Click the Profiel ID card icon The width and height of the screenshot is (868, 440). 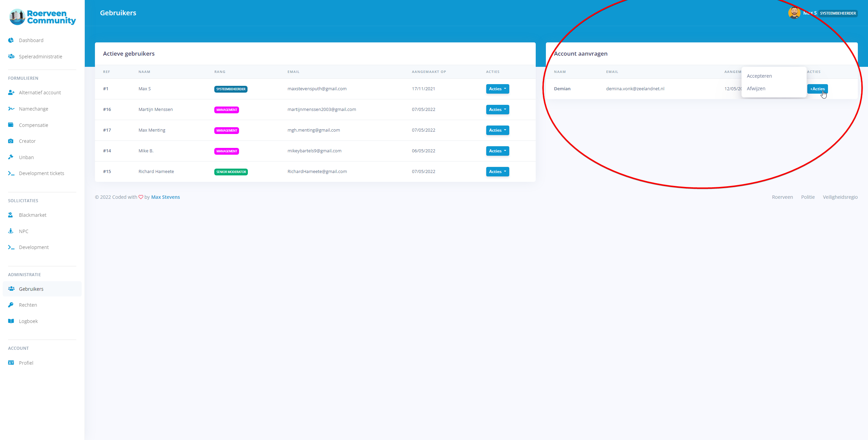[11, 363]
